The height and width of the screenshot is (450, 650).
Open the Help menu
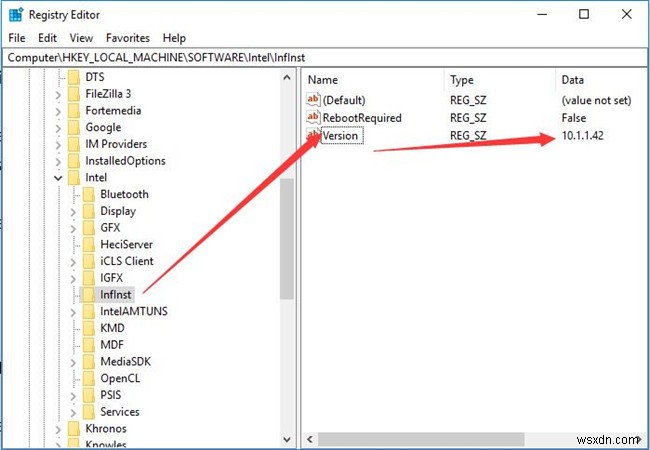[174, 38]
